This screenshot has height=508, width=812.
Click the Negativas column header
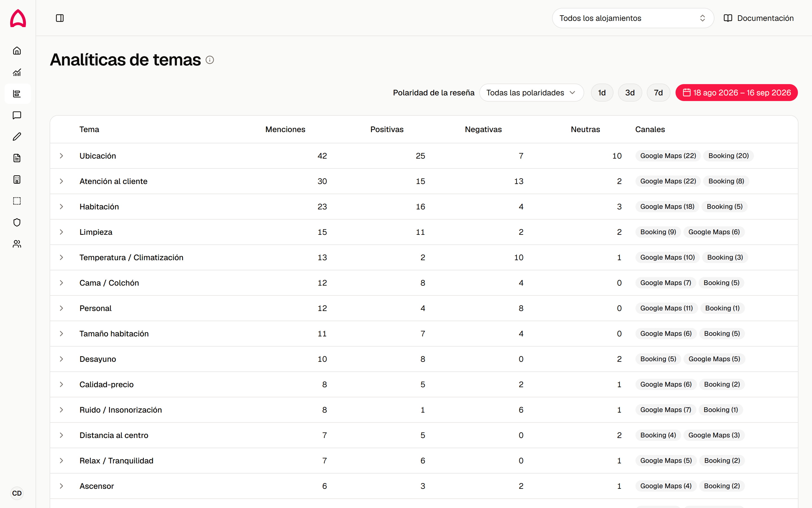click(483, 129)
